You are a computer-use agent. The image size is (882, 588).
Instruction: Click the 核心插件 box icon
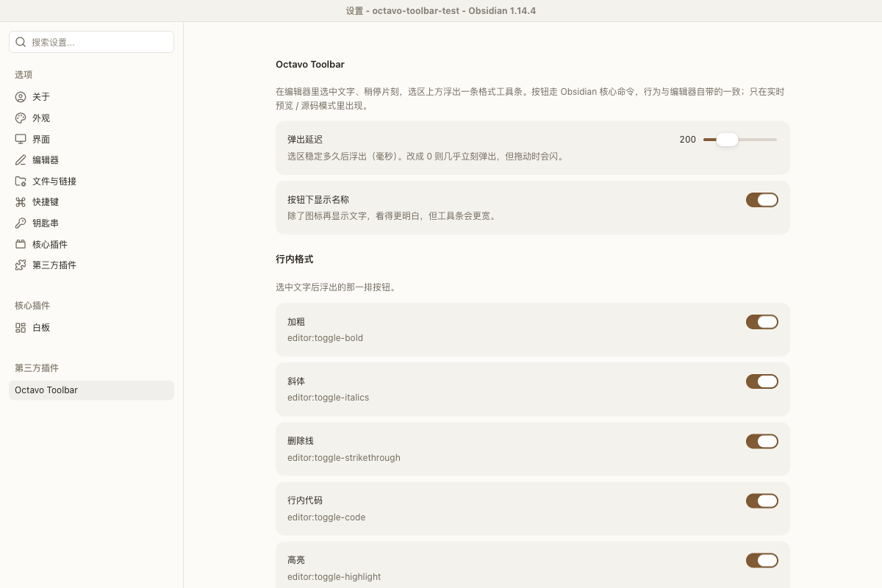tap(21, 244)
